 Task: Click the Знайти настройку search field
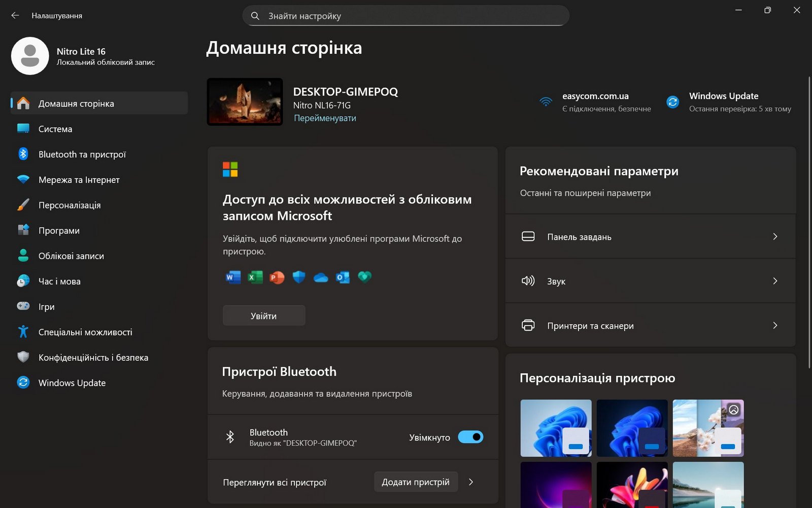(406, 16)
